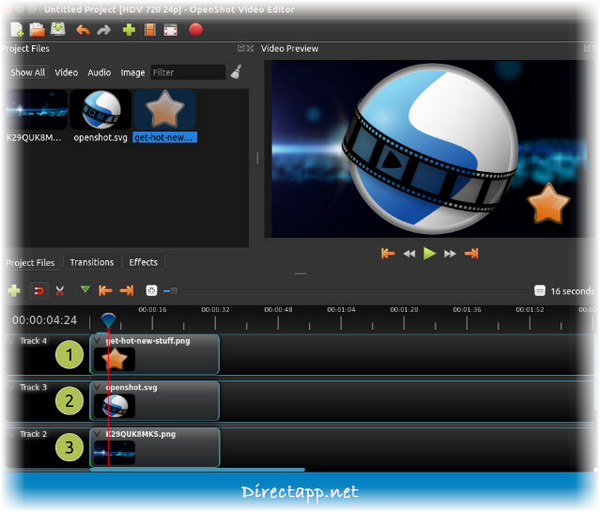The width and height of the screenshot is (600, 512).
Task: Switch to the Project Files tab
Action: (31, 263)
